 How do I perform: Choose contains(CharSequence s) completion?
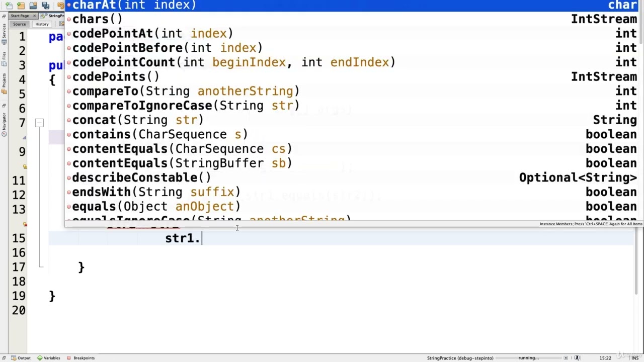(x=352, y=135)
